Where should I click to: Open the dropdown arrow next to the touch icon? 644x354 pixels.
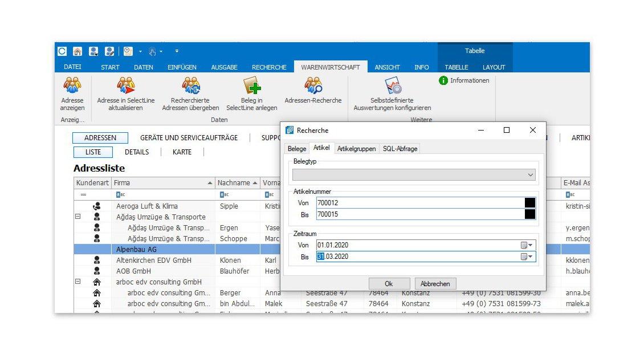coord(161,51)
